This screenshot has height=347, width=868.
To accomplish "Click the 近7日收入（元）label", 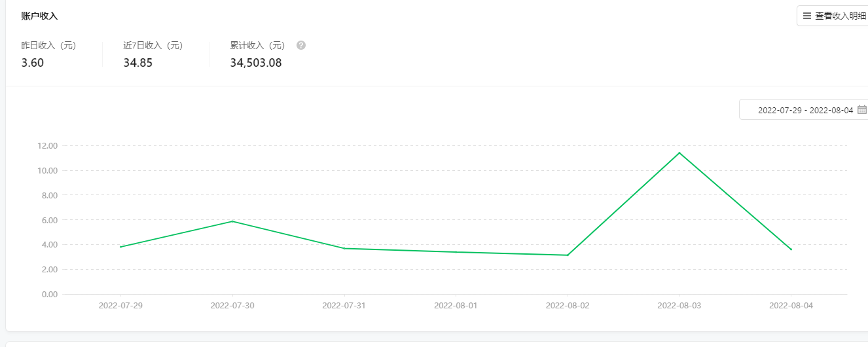I will click(x=153, y=45).
